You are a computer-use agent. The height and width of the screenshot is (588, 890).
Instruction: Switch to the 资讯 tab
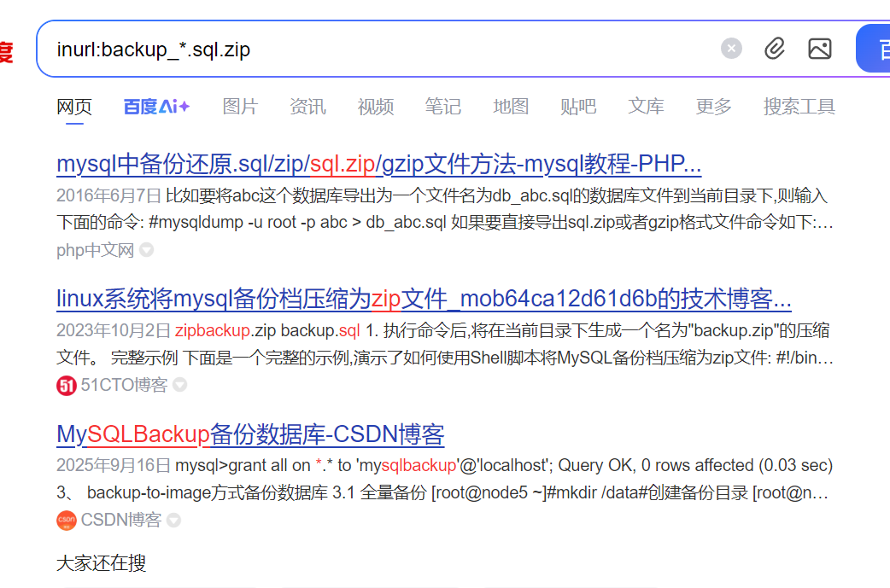[307, 107]
